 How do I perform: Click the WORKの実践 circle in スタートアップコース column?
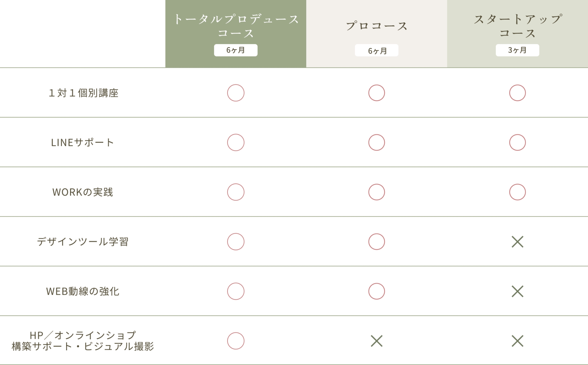click(x=517, y=192)
